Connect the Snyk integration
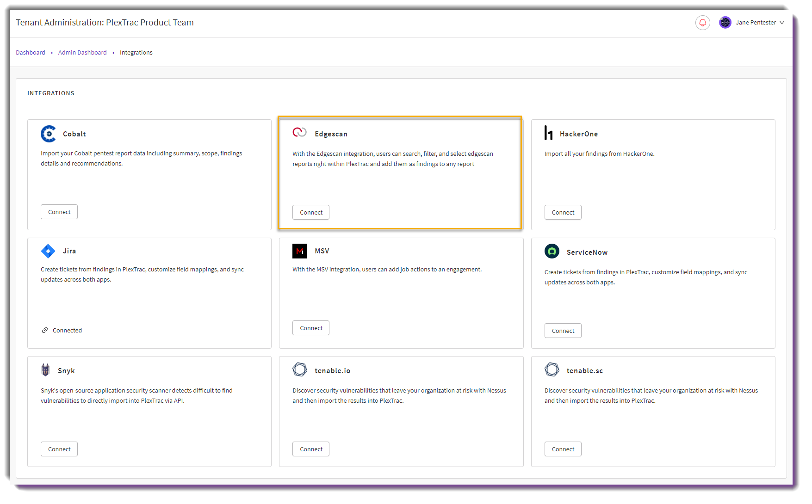 coord(59,449)
